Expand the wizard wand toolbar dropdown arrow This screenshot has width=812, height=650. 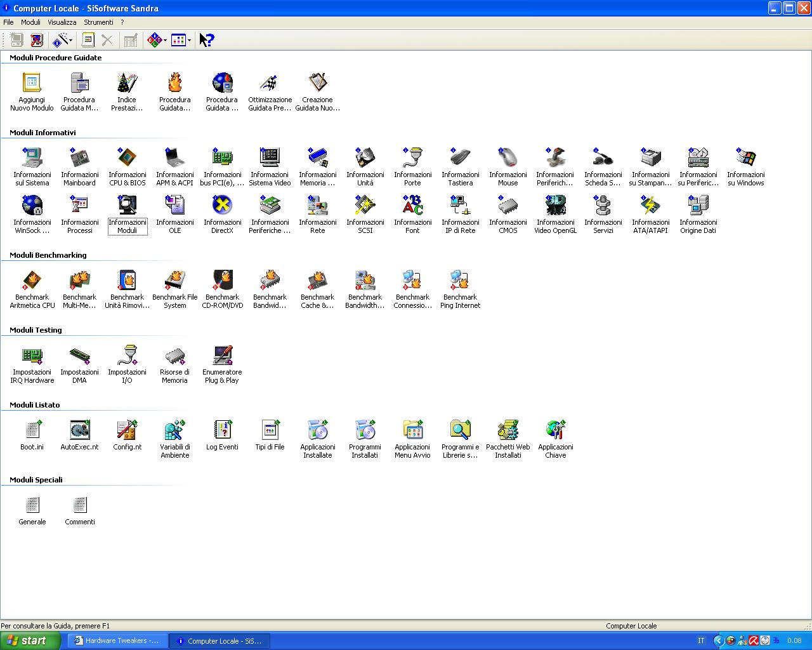70,41
